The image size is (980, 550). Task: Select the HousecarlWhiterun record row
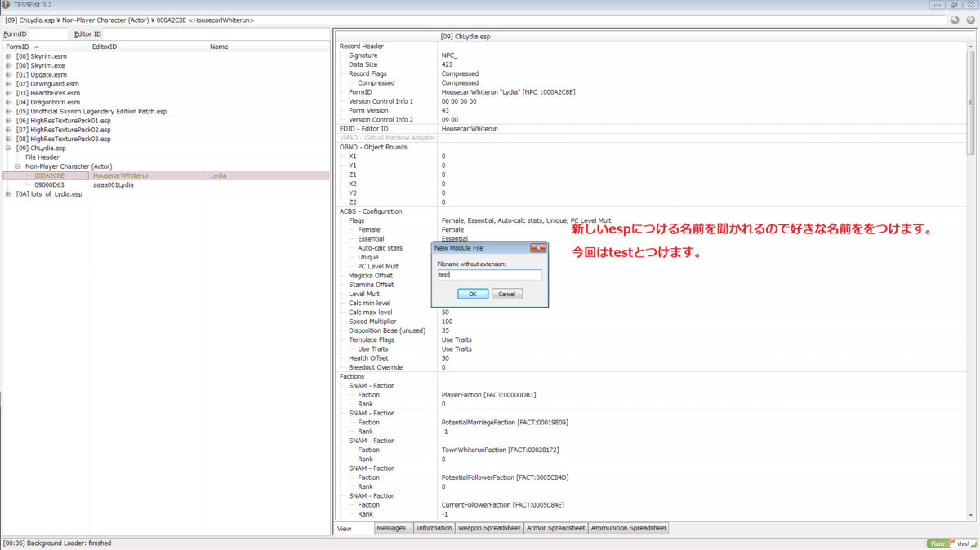pyautogui.click(x=122, y=175)
